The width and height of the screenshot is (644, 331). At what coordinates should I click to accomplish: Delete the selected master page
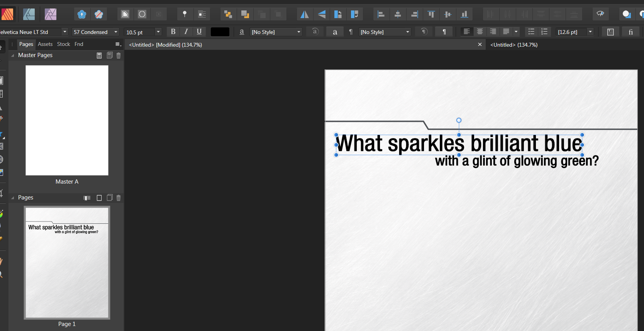[119, 56]
